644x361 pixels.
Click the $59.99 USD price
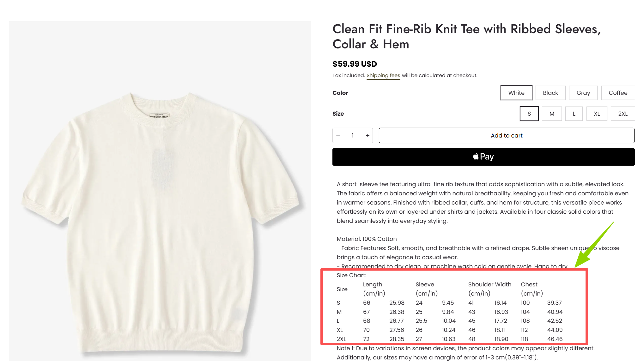coord(355,64)
